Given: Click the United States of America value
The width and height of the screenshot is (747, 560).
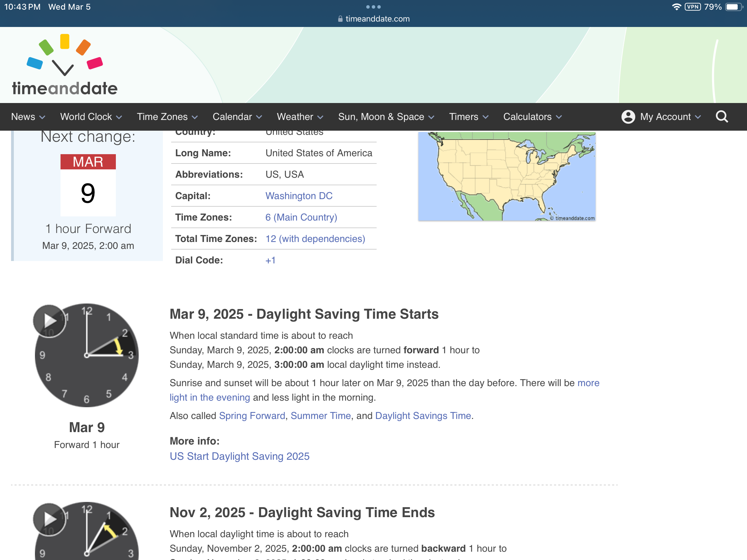Looking at the screenshot, I should [319, 153].
